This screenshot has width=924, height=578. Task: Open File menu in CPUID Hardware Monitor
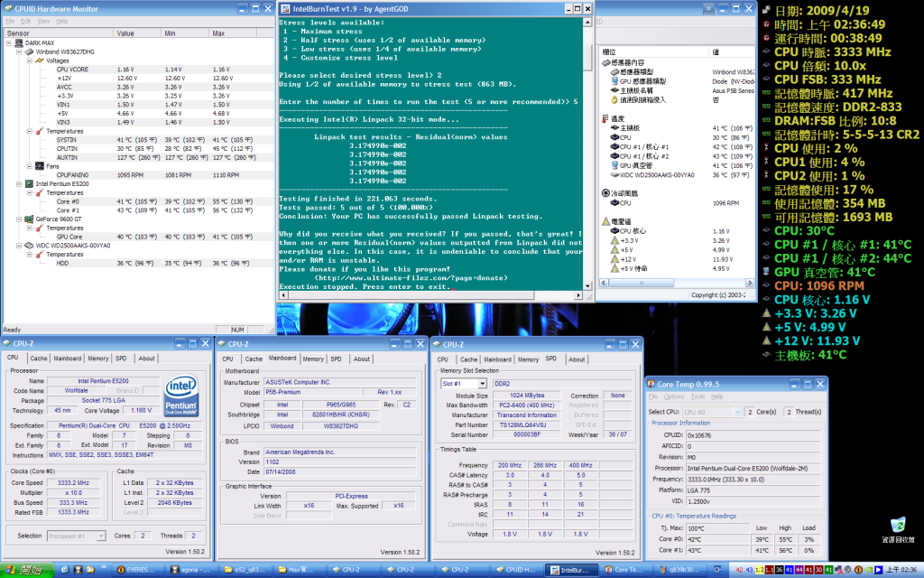click(10, 22)
